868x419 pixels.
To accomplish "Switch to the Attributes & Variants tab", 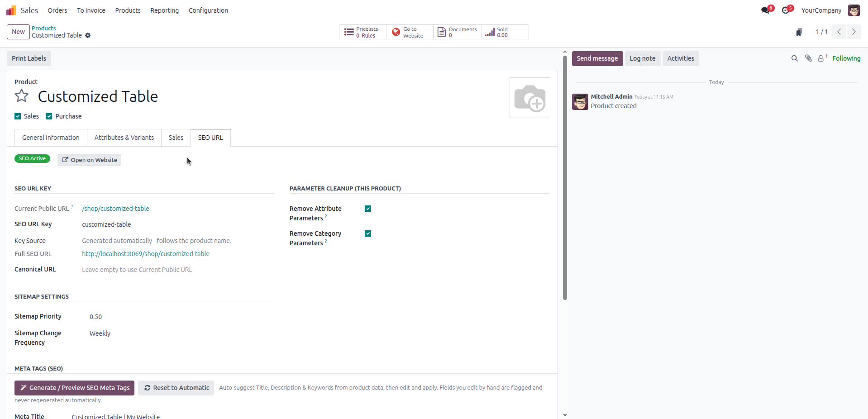I will 124,138.
